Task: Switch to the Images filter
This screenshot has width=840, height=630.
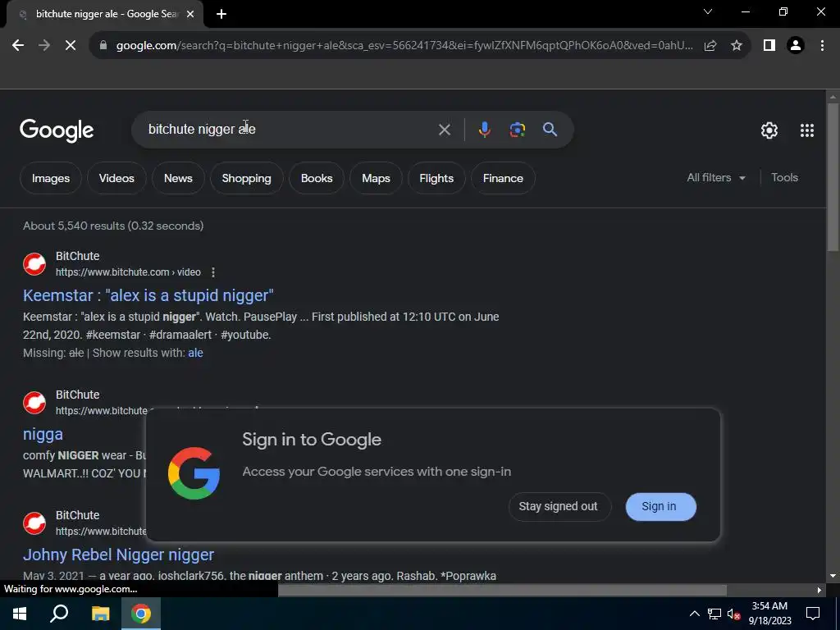Action: point(51,178)
